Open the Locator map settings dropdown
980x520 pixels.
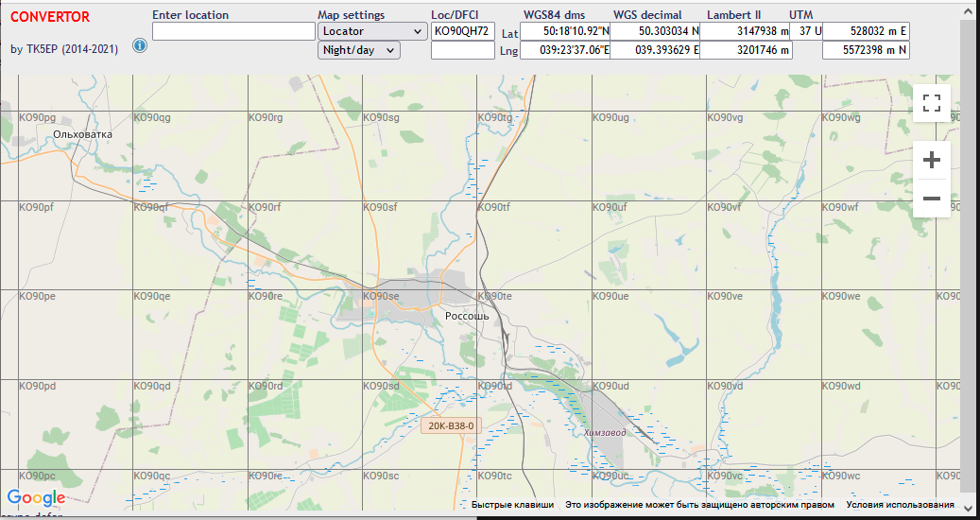tap(371, 31)
